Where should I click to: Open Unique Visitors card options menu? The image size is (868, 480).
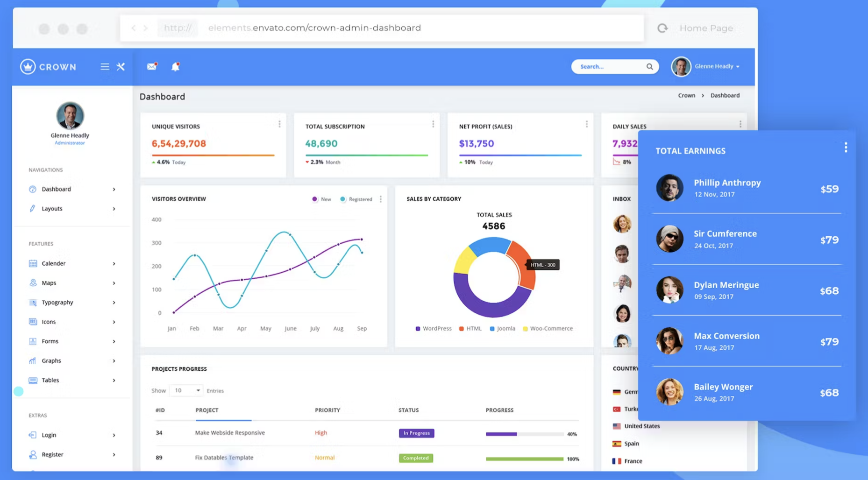(x=279, y=124)
